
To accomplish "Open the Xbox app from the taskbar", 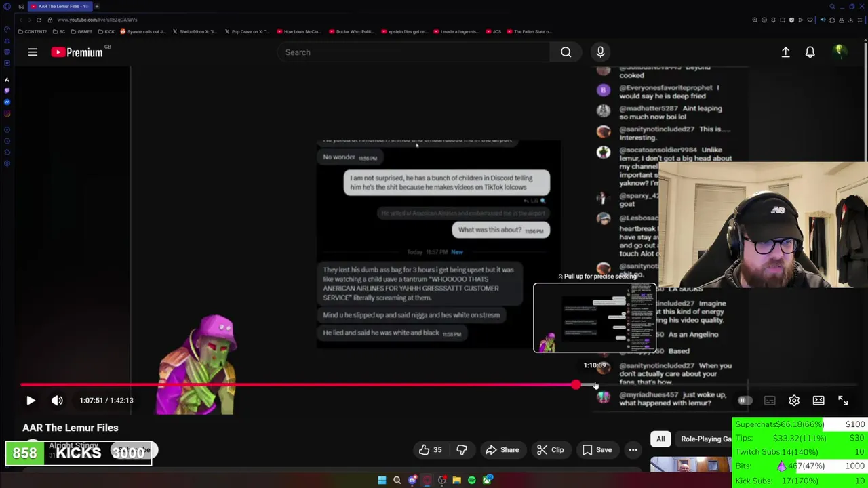I will [x=488, y=480].
